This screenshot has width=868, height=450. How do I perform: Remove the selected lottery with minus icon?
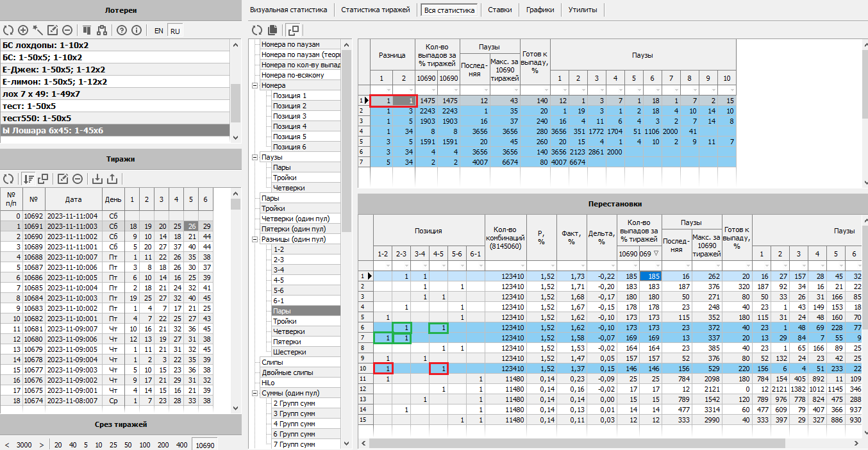coord(67,30)
